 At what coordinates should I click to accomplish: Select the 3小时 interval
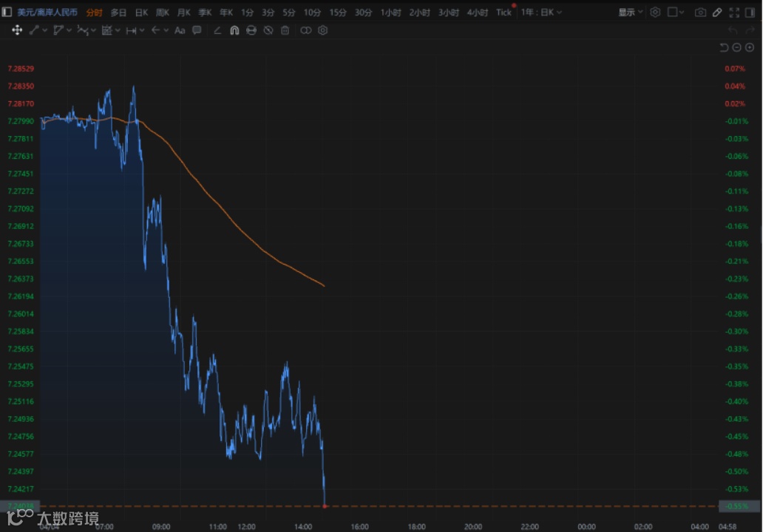click(449, 12)
